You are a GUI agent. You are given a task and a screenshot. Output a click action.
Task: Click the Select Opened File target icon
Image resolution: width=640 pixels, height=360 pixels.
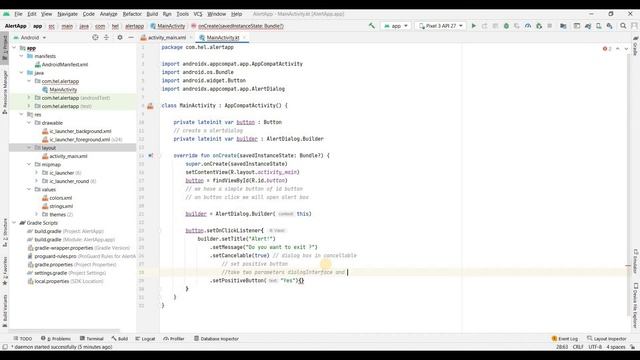coord(95,37)
